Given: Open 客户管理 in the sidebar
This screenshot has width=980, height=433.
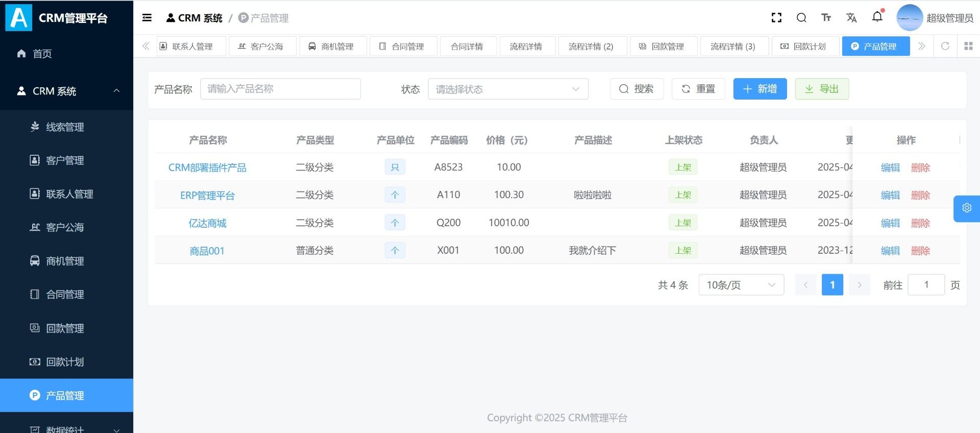Looking at the screenshot, I should point(65,160).
